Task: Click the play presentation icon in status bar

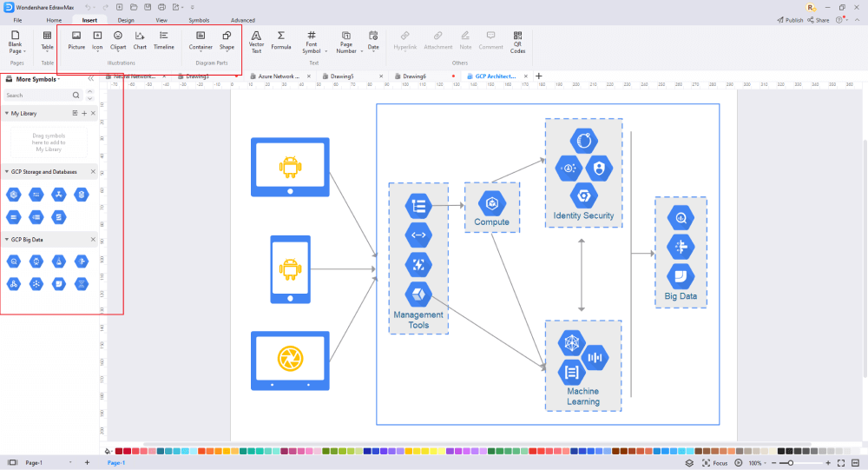Action: pyautogui.click(x=739, y=463)
